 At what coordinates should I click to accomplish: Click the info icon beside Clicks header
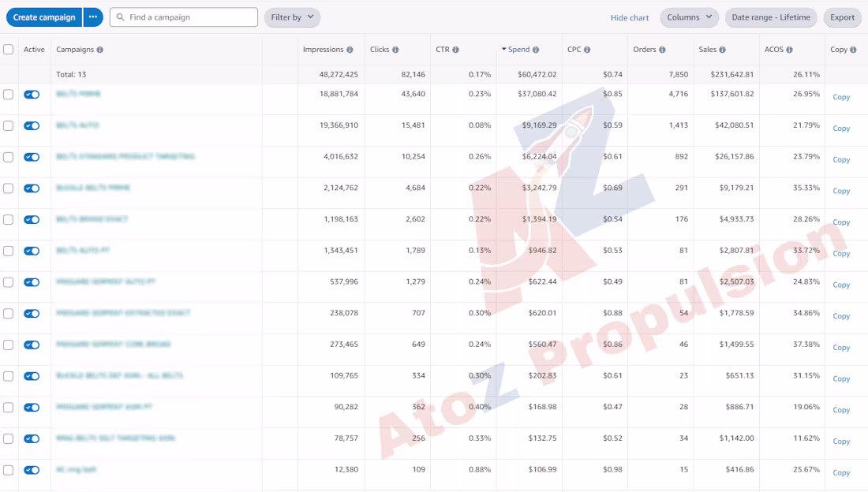395,50
